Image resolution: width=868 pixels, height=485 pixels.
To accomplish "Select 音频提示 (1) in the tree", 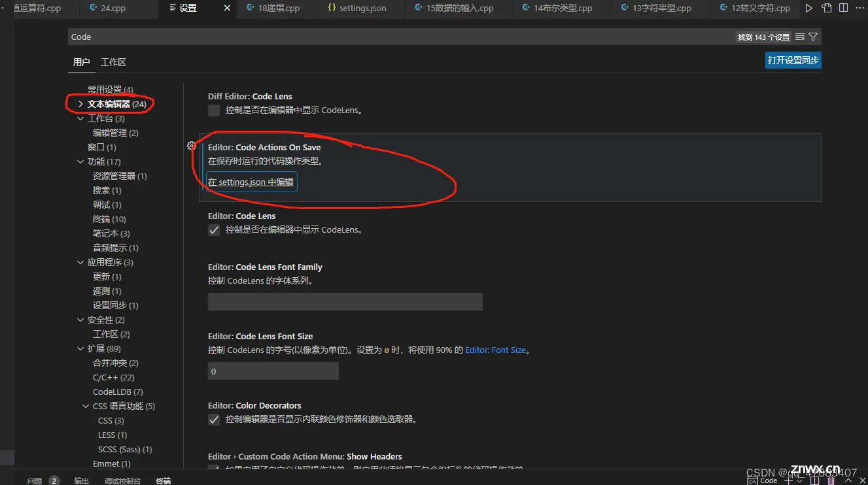I will coord(116,248).
